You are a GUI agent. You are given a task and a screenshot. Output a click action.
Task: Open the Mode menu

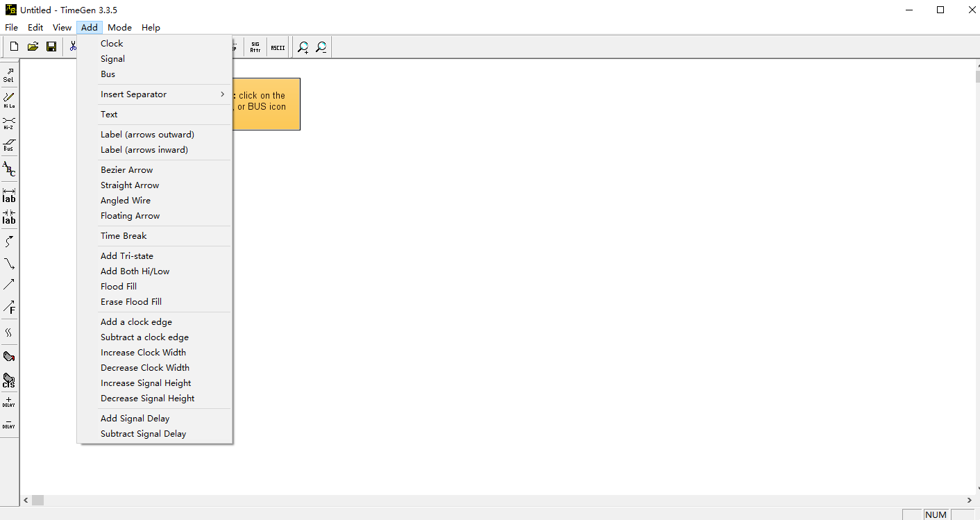[x=119, y=28]
